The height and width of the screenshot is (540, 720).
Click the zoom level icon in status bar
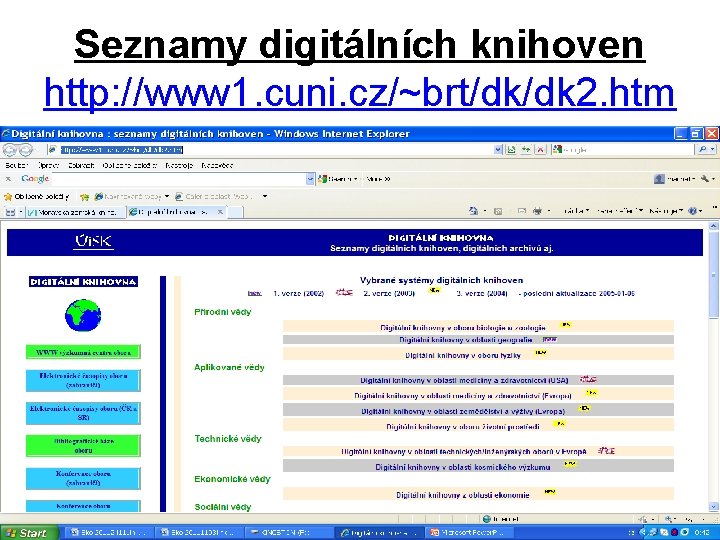point(669,519)
